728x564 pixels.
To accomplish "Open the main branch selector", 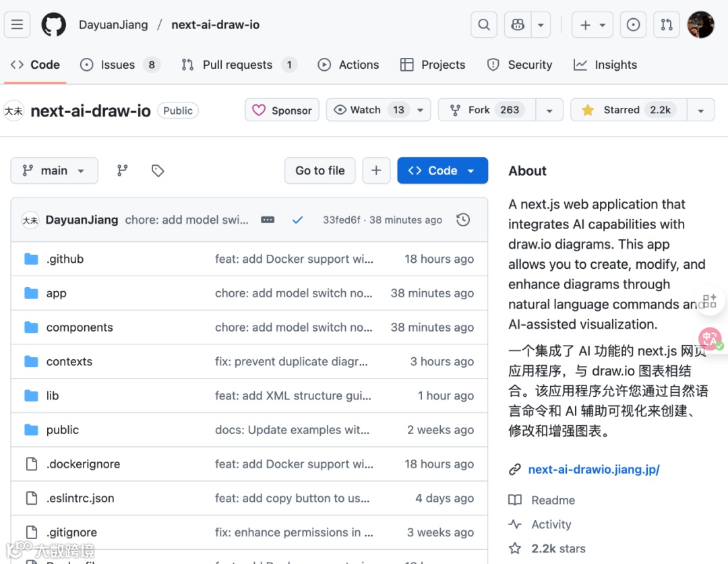I will [x=55, y=171].
